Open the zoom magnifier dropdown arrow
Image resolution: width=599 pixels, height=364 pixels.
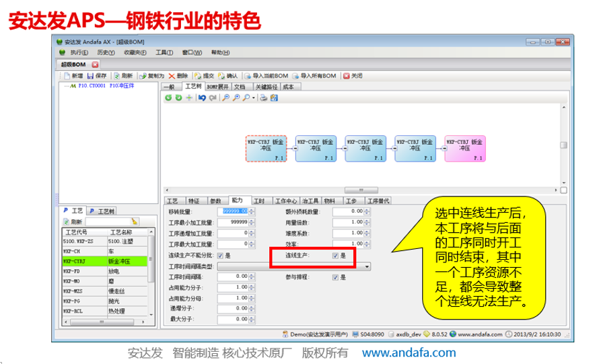tap(254, 98)
